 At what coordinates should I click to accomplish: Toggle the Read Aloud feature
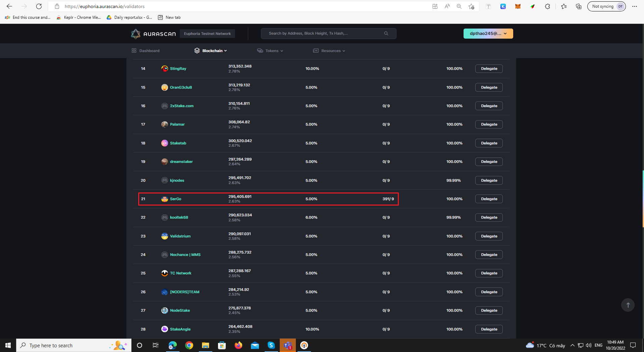pyautogui.click(x=447, y=6)
